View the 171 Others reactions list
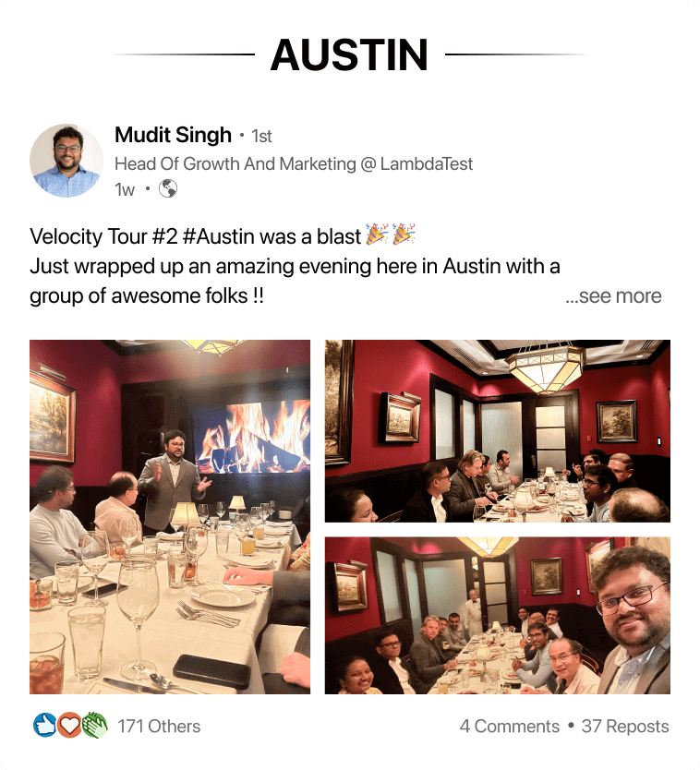This screenshot has height=770, width=700. coord(159,727)
